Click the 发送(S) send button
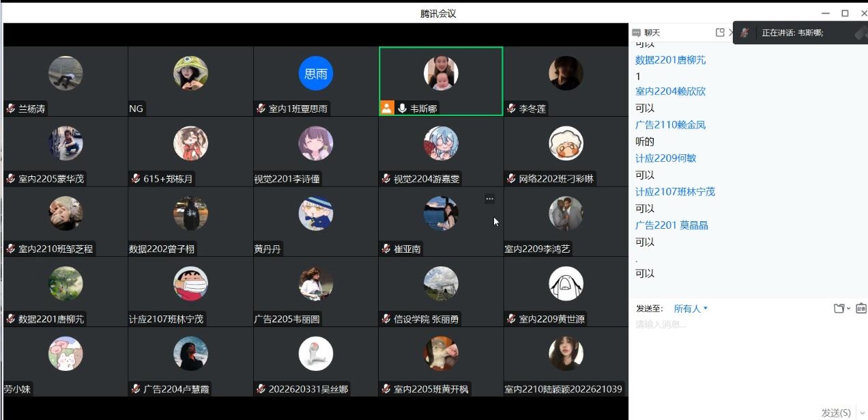868x420 pixels. point(836,412)
